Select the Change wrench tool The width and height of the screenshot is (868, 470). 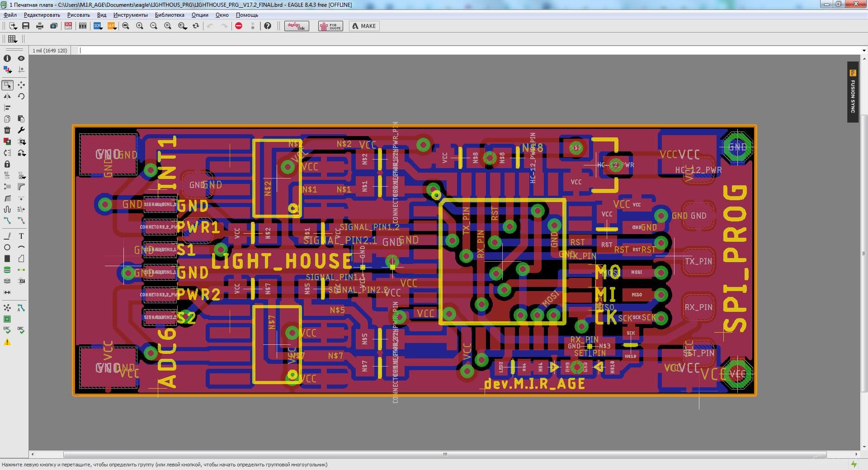21,130
